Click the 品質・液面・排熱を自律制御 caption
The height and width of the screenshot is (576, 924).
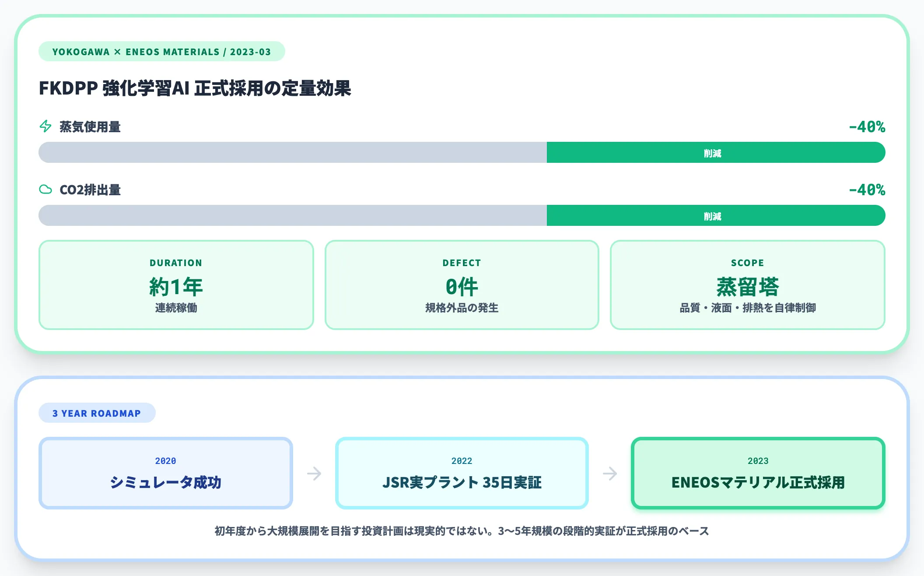click(748, 308)
